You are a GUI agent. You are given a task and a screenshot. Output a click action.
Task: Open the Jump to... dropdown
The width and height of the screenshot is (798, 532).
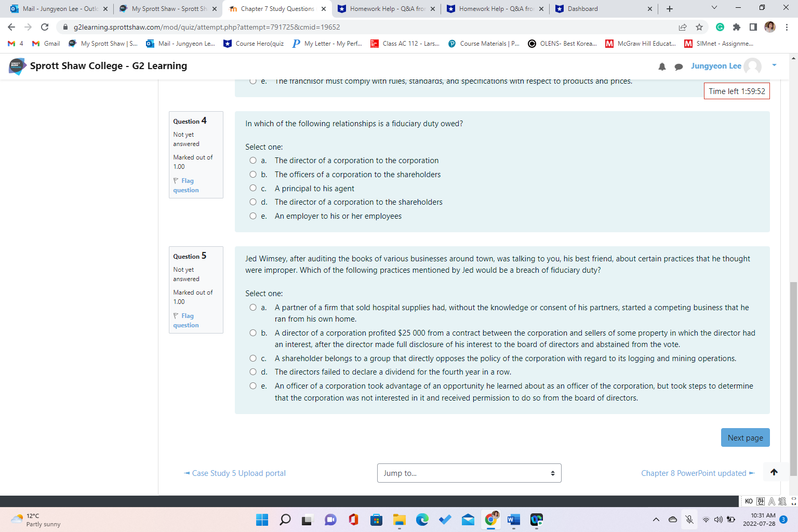[469, 473]
